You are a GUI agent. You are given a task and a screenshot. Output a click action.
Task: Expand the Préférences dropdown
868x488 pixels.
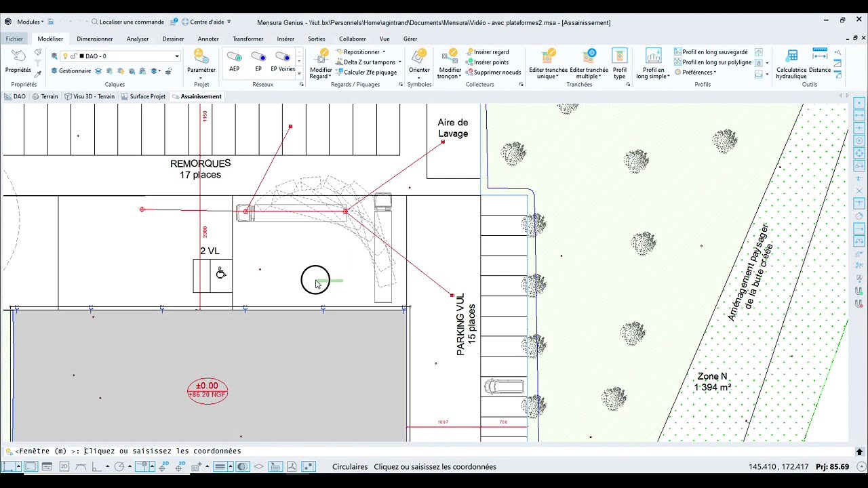714,73
